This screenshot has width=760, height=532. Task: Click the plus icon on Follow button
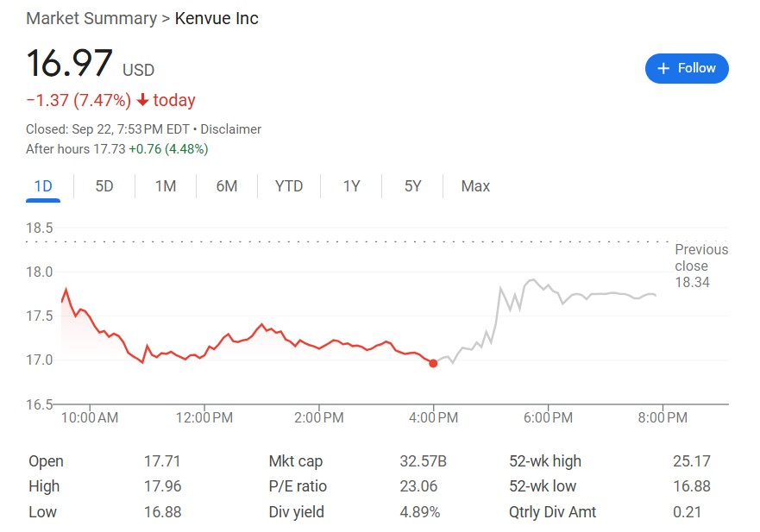point(663,68)
